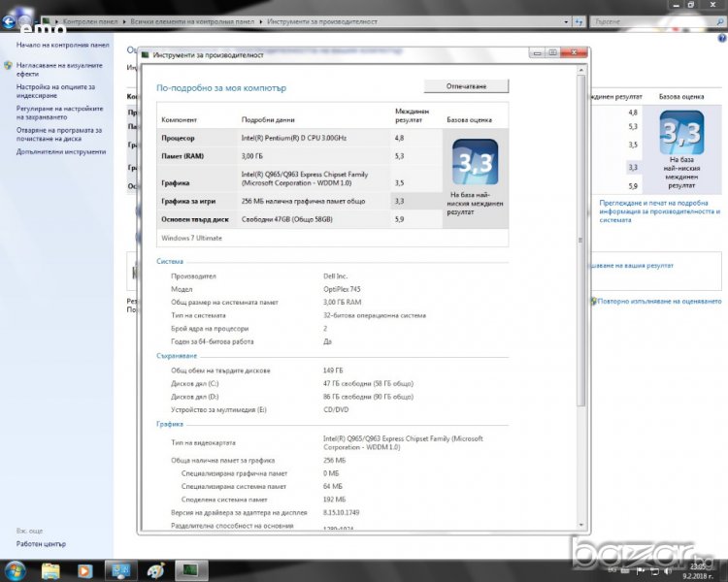
Task: Click the driver version 8.15.10.1749 value
Action: [342, 512]
